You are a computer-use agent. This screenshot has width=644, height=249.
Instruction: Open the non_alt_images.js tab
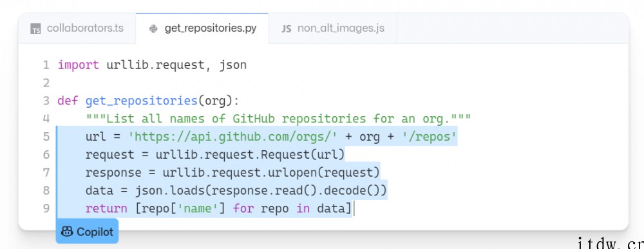pos(333,28)
